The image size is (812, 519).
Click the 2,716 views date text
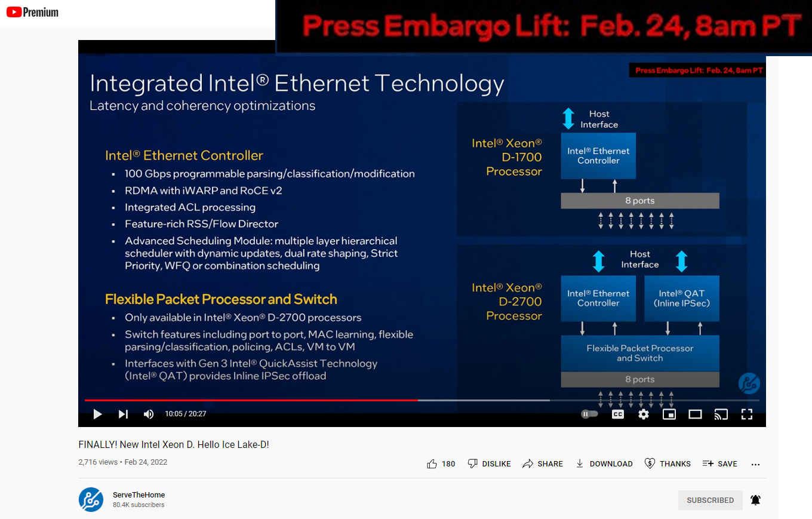123,462
